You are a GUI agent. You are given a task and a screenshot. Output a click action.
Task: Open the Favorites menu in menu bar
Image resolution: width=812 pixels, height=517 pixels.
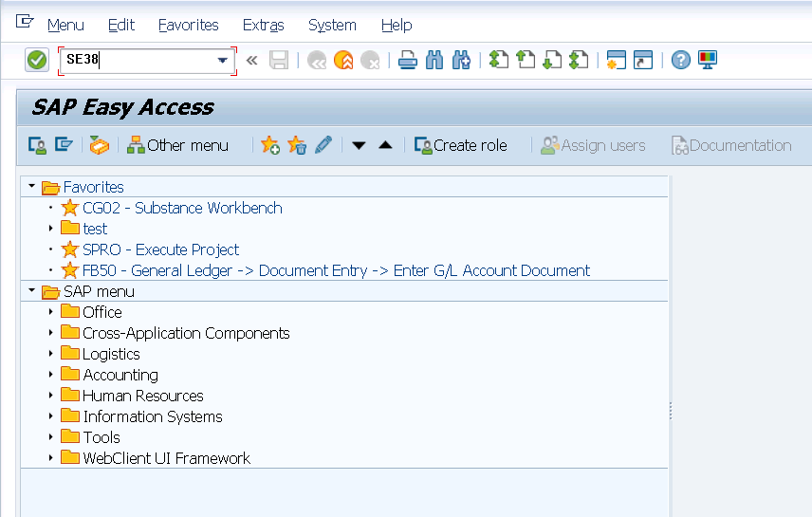coord(189,25)
